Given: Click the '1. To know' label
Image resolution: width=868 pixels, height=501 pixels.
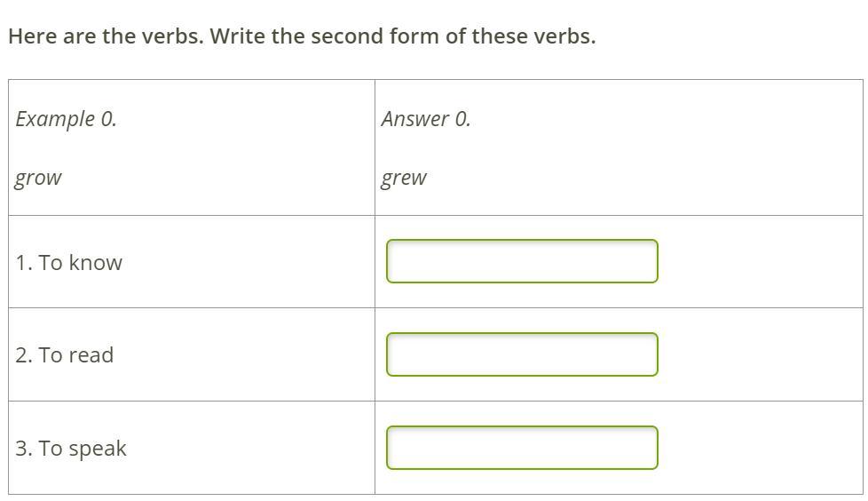Looking at the screenshot, I should pyautogui.click(x=68, y=263).
